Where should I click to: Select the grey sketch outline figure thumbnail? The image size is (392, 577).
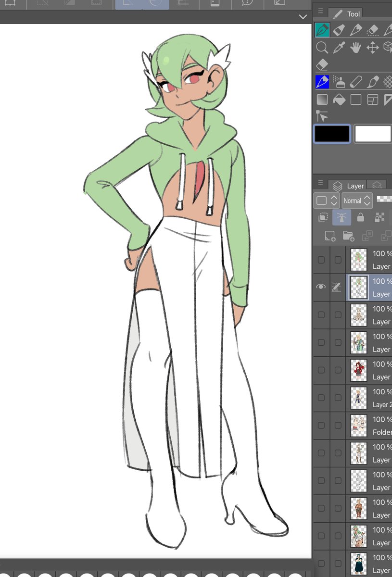(x=358, y=481)
